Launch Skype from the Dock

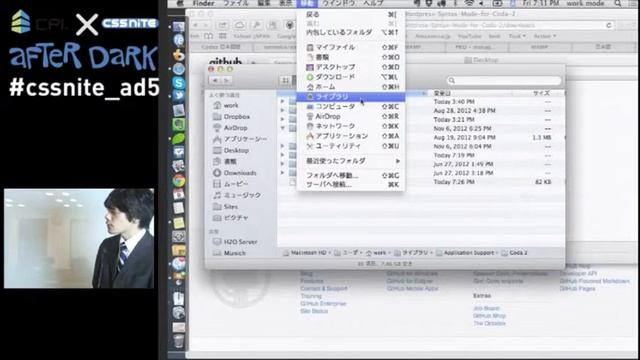178,83
